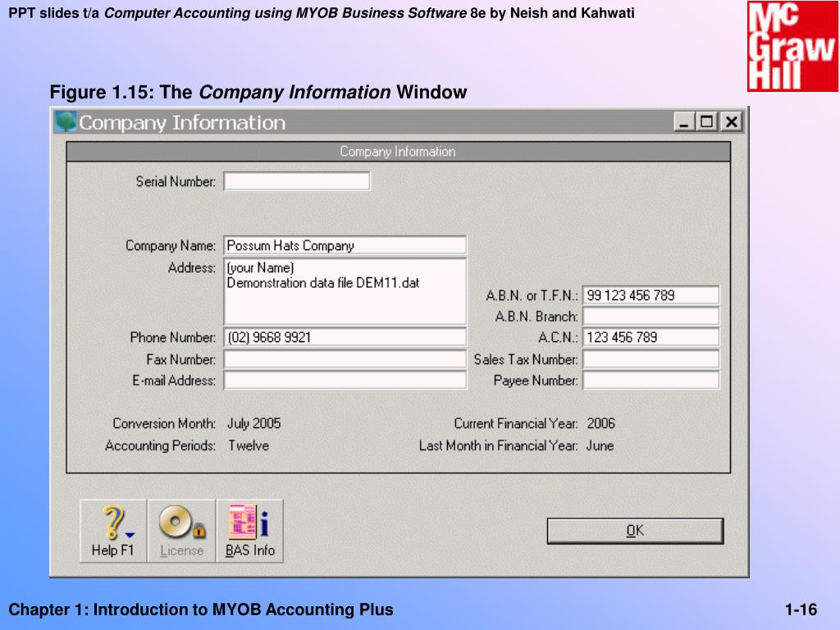Click the Serial Number field

(x=297, y=181)
